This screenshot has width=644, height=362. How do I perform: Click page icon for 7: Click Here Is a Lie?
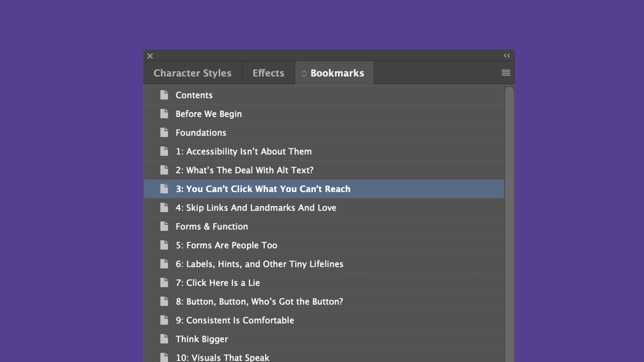tap(164, 283)
